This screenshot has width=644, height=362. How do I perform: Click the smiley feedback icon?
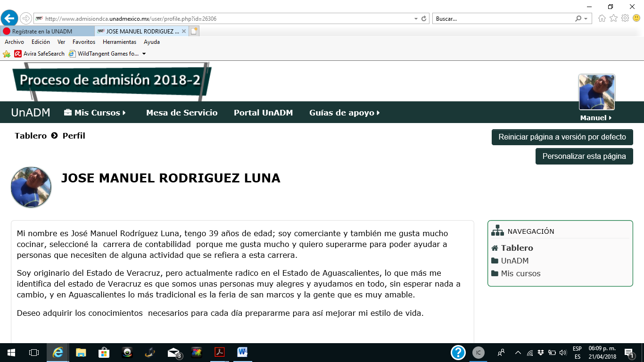pyautogui.click(x=636, y=18)
